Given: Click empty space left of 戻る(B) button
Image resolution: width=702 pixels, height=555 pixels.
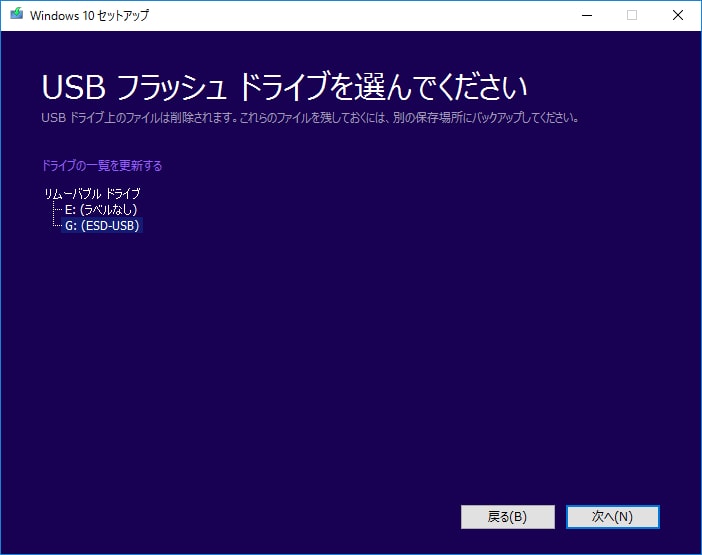Looking at the screenshot, I should [x=300, y=517].
